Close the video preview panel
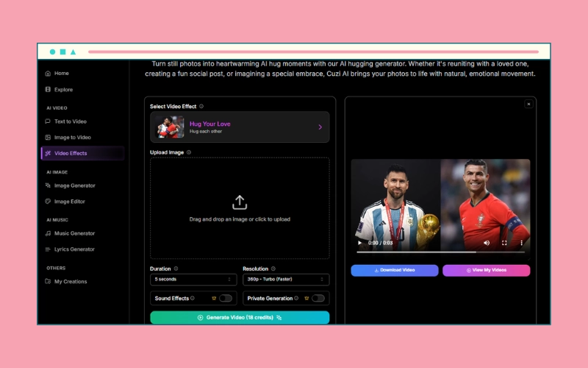The height and width of the screenshot is (368, 588). click(528, 105)
